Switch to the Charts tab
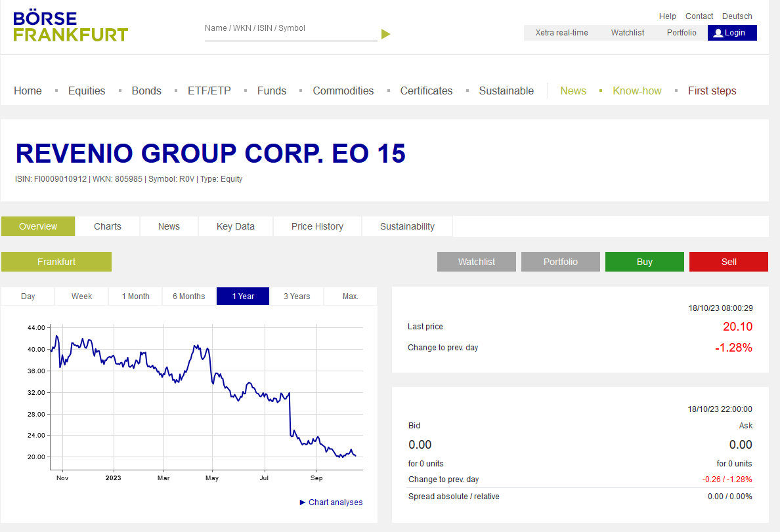The width and height of the screenshot is (780, 532). [x=108, y=226]
